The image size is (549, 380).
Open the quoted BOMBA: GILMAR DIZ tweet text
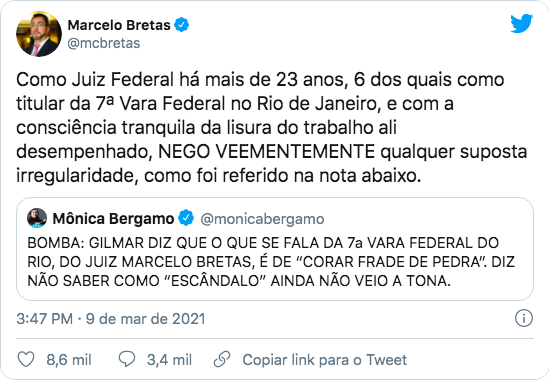271,262
